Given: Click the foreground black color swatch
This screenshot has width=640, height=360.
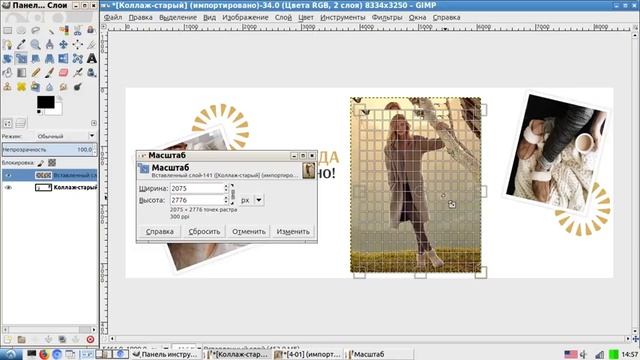Looking at the screenshot, I should pos(46,102).
